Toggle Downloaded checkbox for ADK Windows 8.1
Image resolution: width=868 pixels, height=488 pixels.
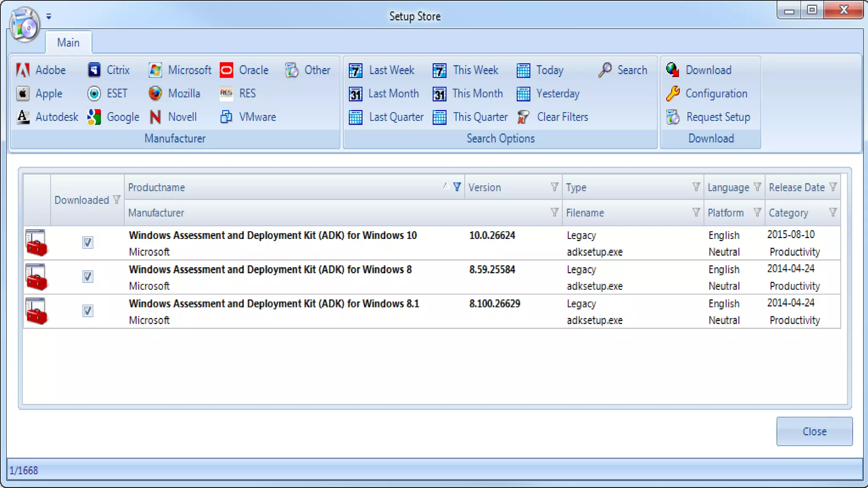tap(88, 311)
